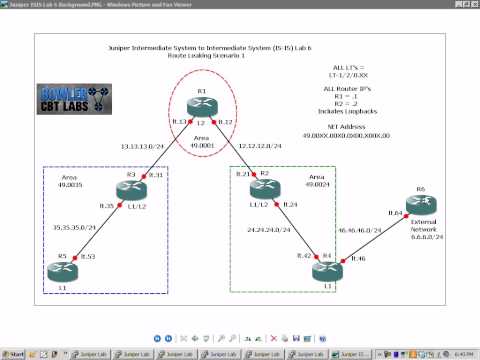Click the R3 router in the diagram

(131, 190)
